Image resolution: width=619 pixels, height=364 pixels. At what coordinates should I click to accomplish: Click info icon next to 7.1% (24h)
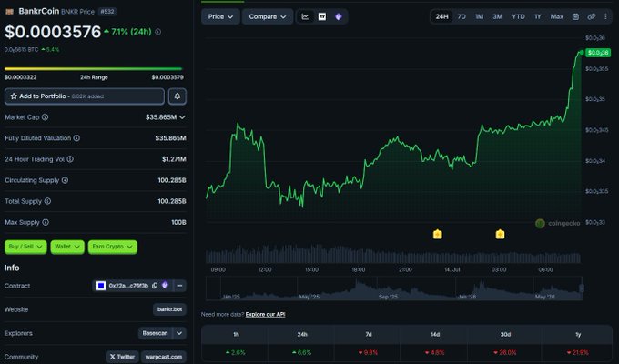pyautogui.click(x=157, y=32)
